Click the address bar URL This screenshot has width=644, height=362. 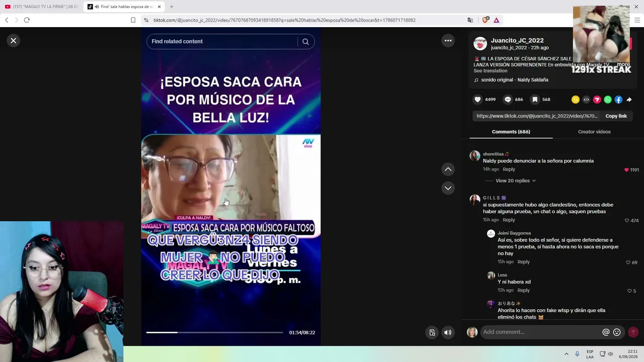pyautogui.click(x=284, y=20)
